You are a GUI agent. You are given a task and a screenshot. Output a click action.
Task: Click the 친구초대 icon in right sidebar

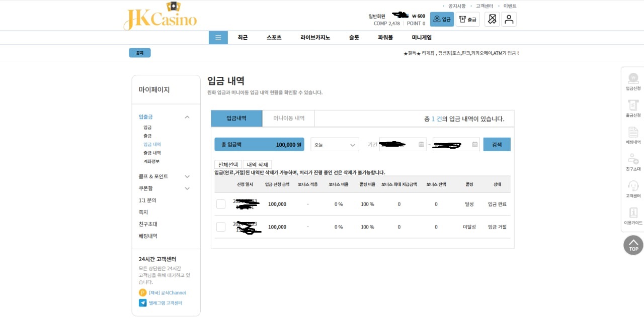point(633,160)
